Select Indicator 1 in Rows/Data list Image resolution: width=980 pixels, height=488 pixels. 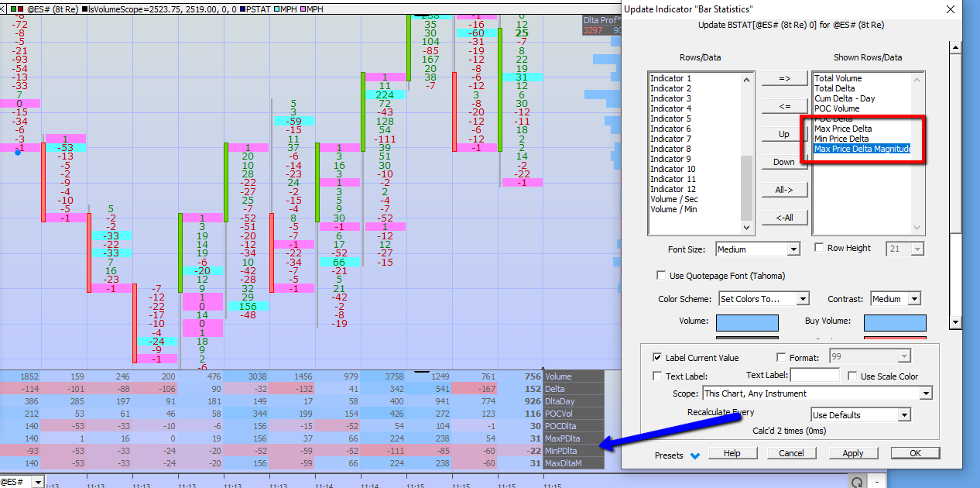coord(670,78)
